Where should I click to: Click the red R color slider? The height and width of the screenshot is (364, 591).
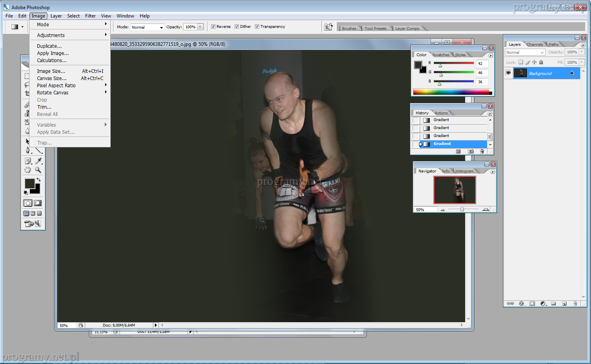tap(454, 63)
